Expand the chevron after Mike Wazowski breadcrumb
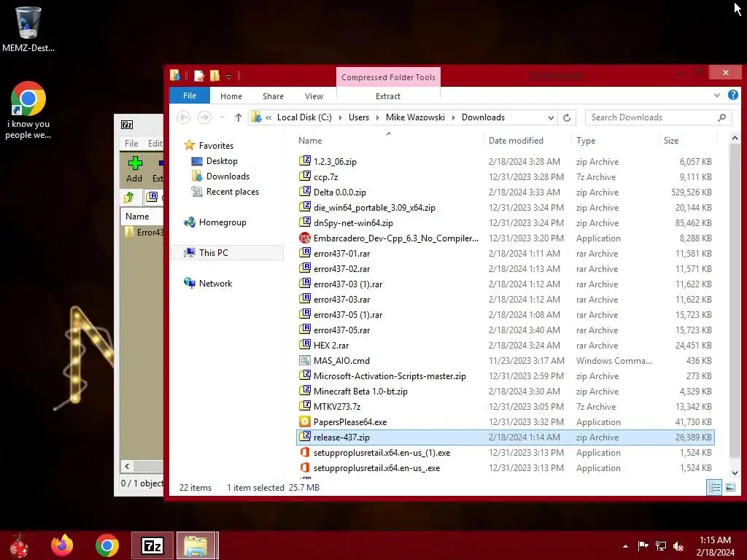The width and height of the screenshot is (747, 560). [453, 117]
